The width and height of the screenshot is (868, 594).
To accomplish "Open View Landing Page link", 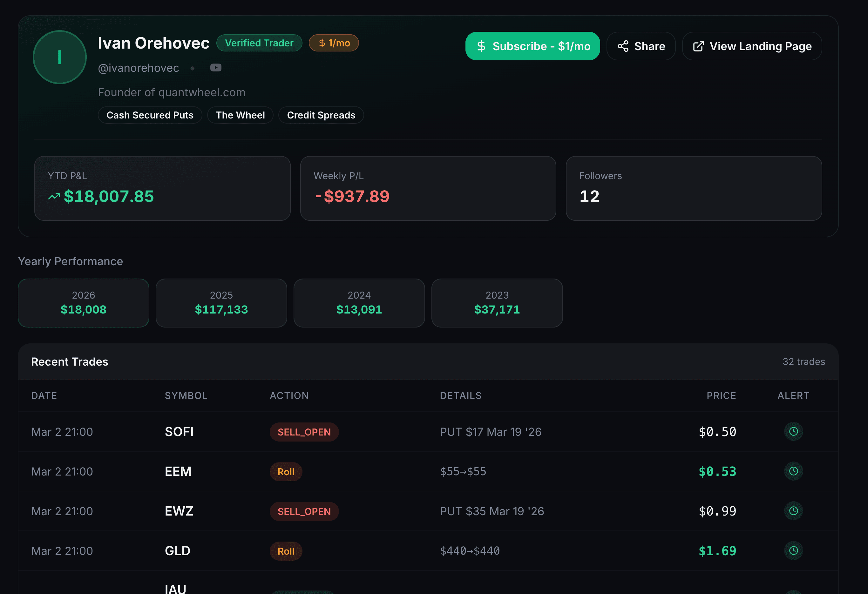I will 751,46.
